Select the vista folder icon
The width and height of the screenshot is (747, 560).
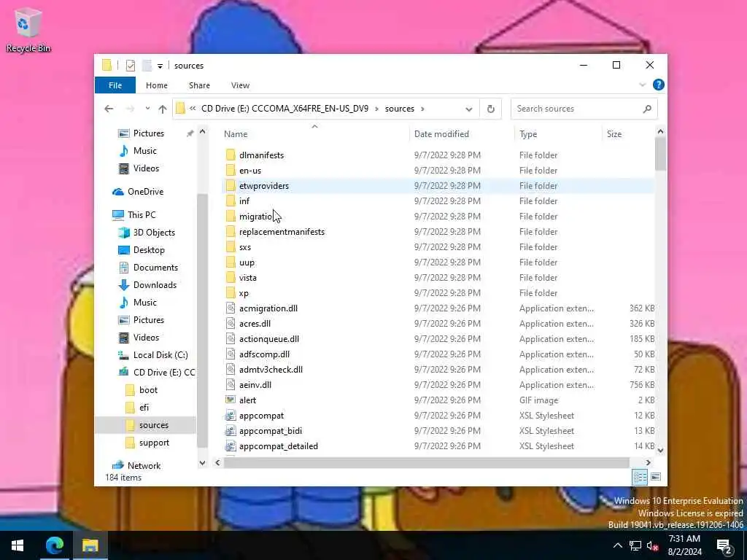231,278
